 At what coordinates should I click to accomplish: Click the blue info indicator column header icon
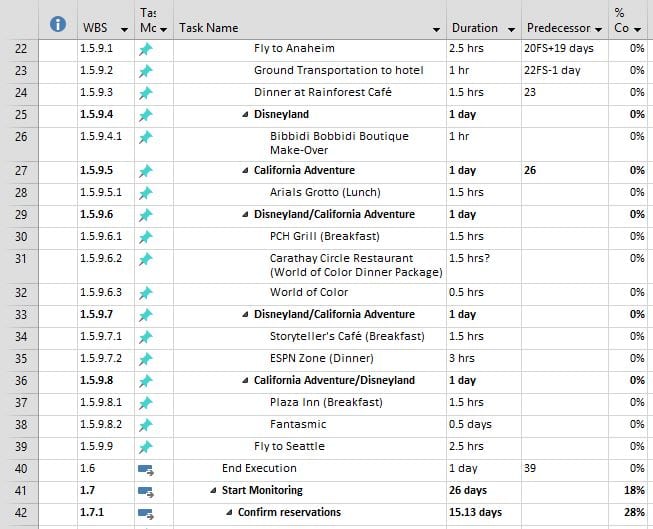[x=58, y=24]
